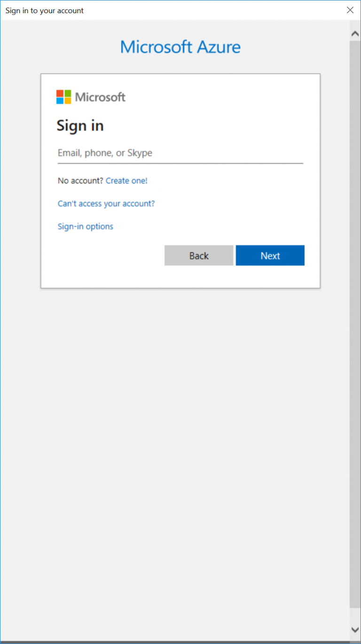Click the red square of the Microsoft logo
The image size is (361, 644).
(60, 94)
